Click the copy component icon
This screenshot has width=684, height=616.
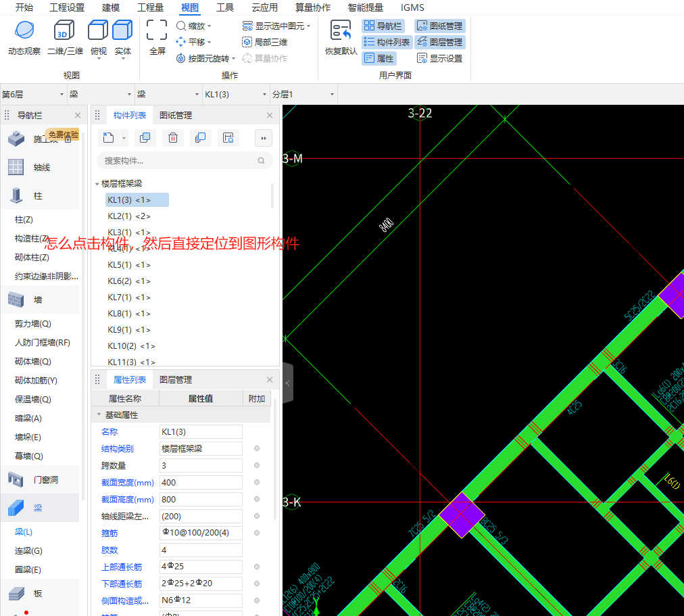[145, 139]
